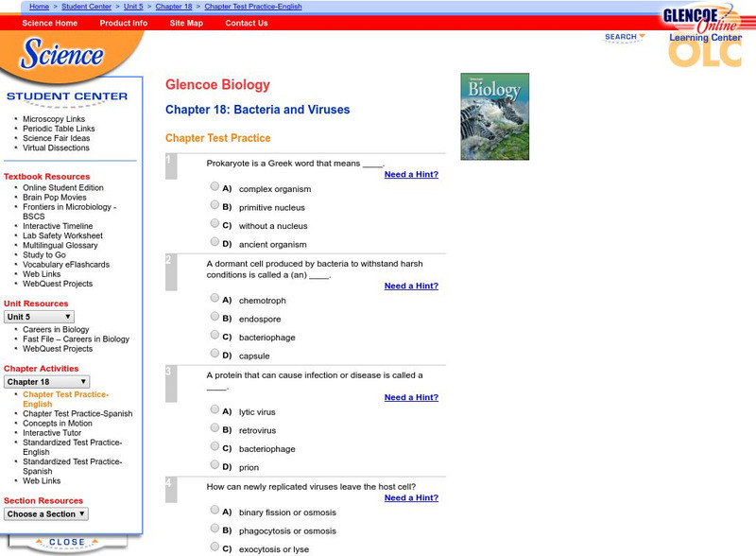
Task: Open Online Student Edition
Action: (63, 187)
